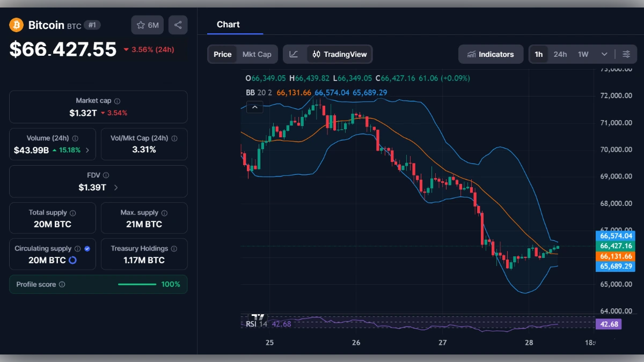This screenshot has height=362, width=644.
Task: Click the star watchlist icon
Action: pyautogui.click(x=141, y=25)
